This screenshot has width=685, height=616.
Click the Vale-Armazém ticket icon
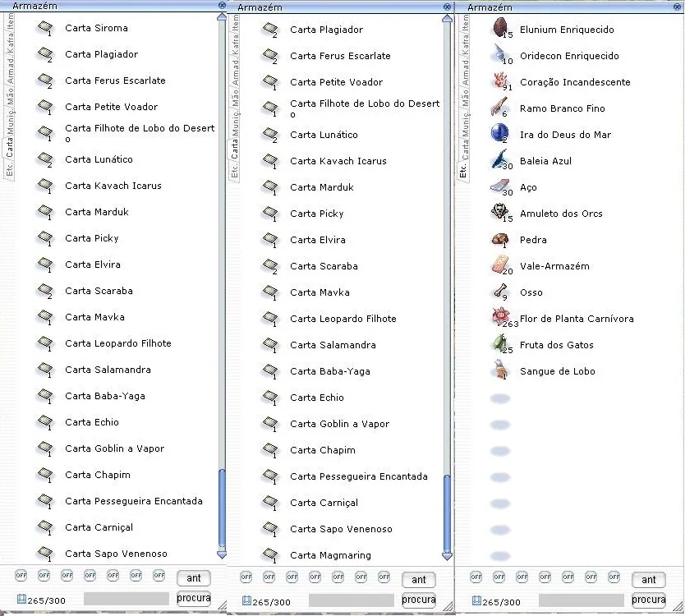499,264
